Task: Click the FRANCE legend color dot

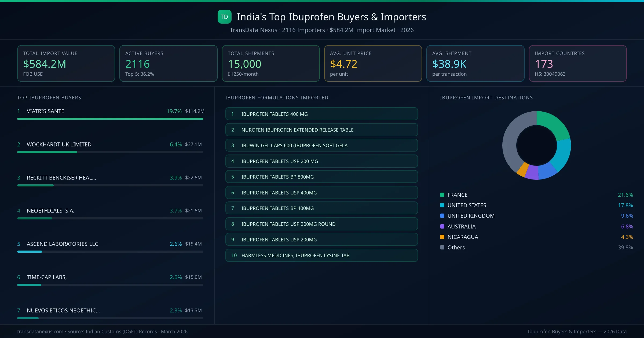Action: 442,194
